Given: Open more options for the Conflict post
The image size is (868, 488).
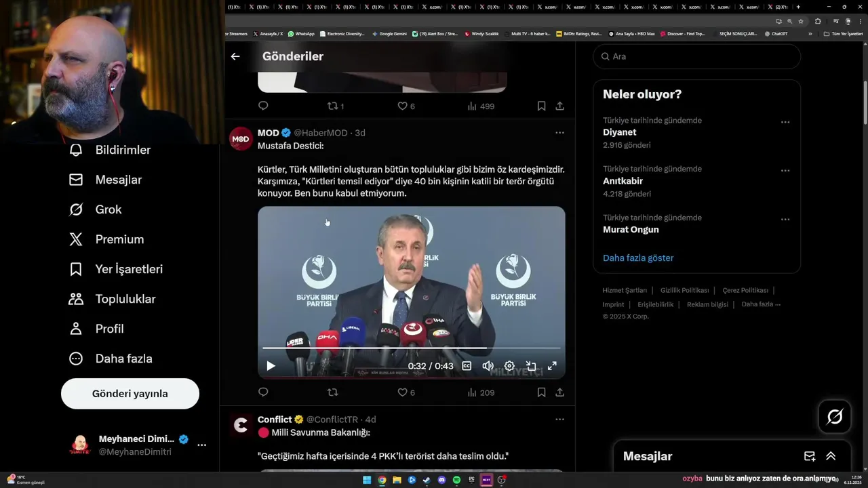Looking at the screenshot, I should point(559,419).
